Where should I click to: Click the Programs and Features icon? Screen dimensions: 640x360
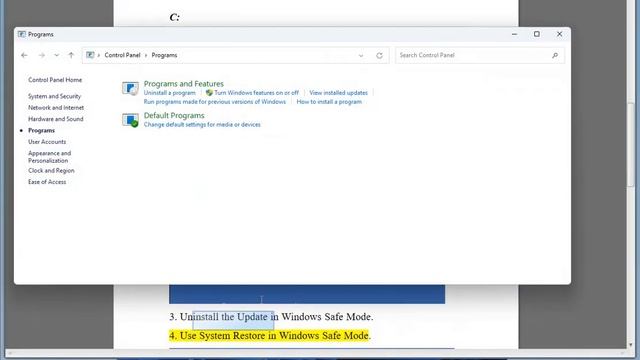tap(130, 88)
